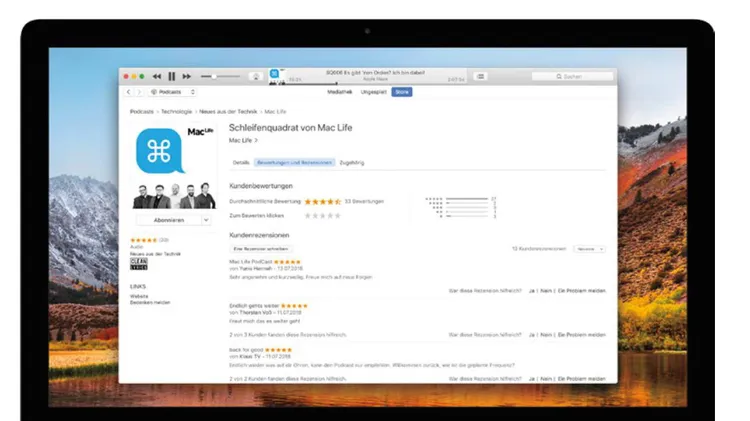Click reviewer name Thorsten Voß
Viewport: 750px width, 421px height.
[x=257, y=312]
